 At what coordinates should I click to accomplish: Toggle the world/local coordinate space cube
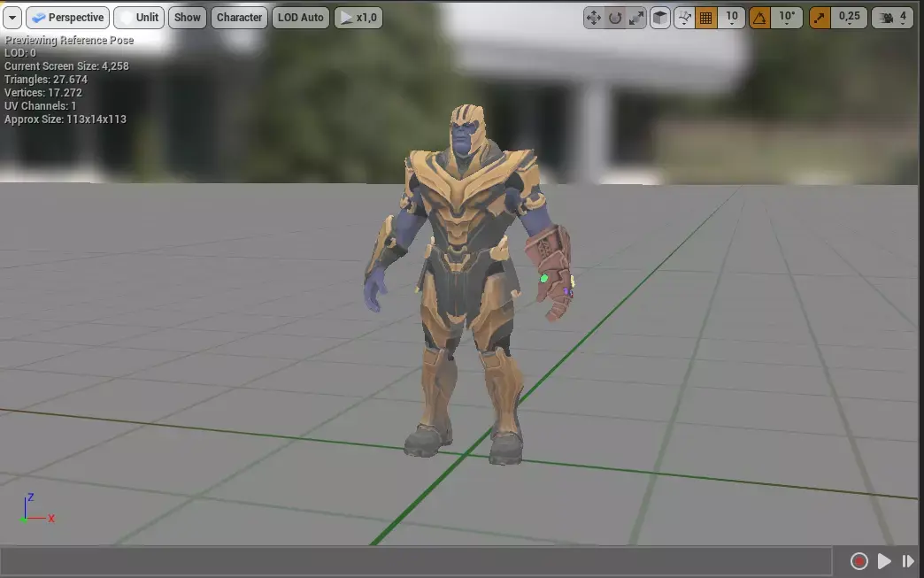[660, 18]
